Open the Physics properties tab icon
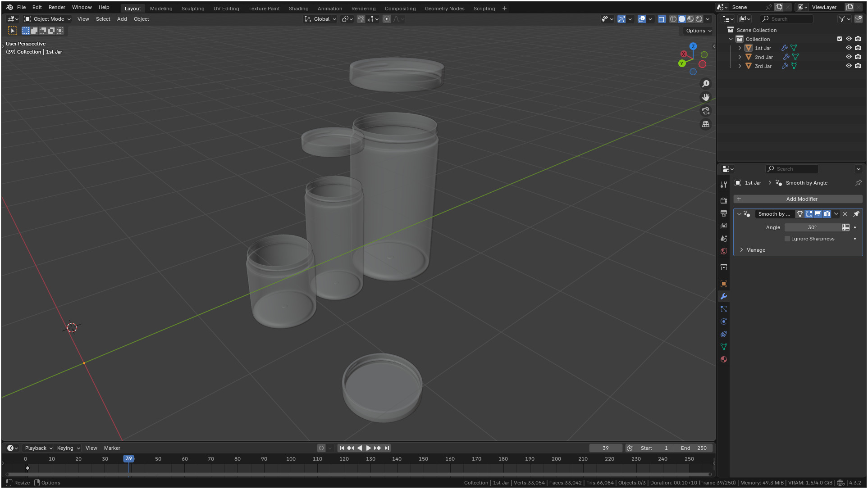This screenshot has height=489, width=868. pyautogui.click(x=724, y=321)
